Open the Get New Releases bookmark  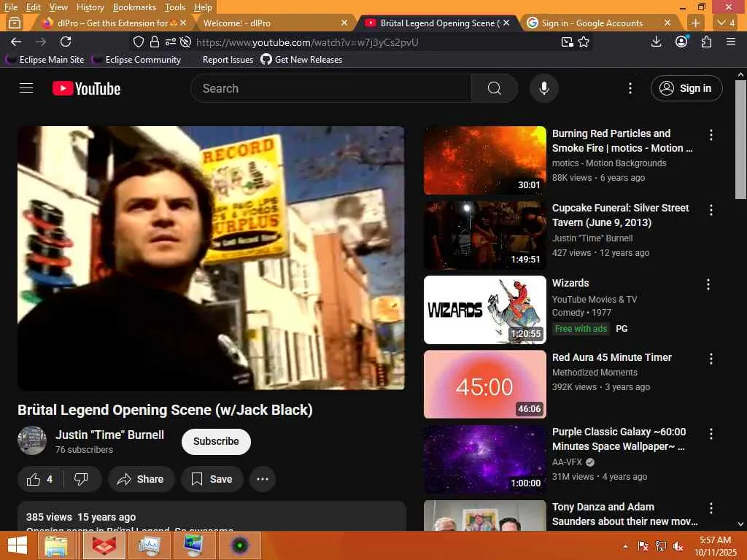(x=301, y=60)
